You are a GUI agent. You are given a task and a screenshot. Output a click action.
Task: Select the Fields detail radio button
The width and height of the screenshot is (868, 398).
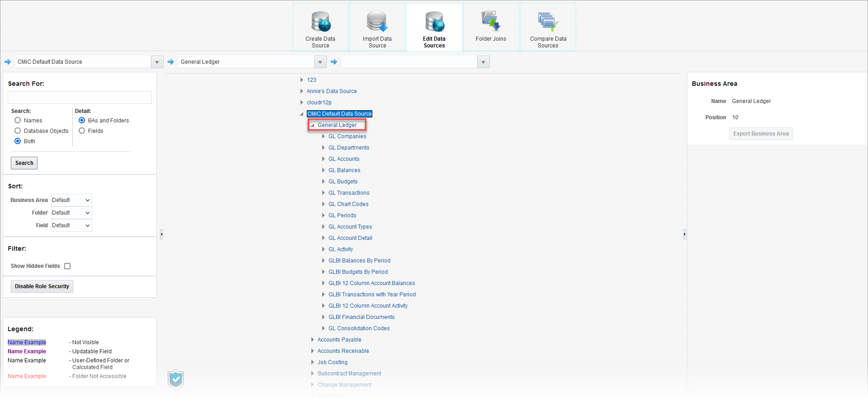point(82,131)
